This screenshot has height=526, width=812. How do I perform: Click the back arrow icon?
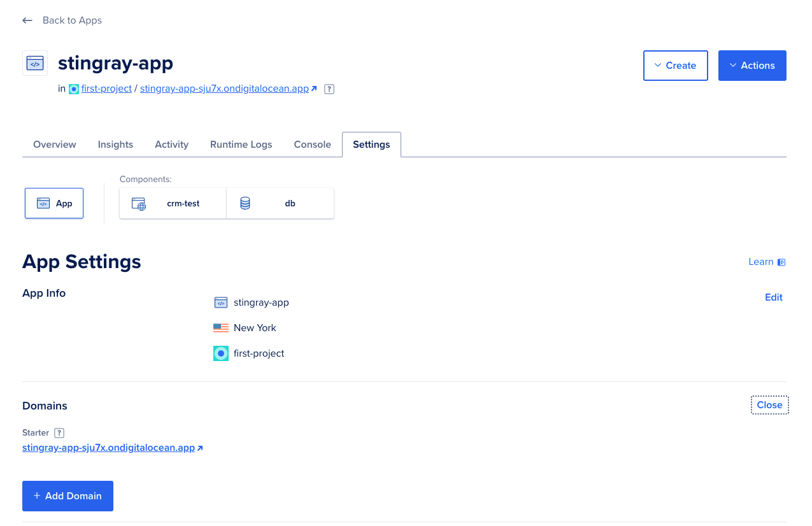click(x=27, y=20)
